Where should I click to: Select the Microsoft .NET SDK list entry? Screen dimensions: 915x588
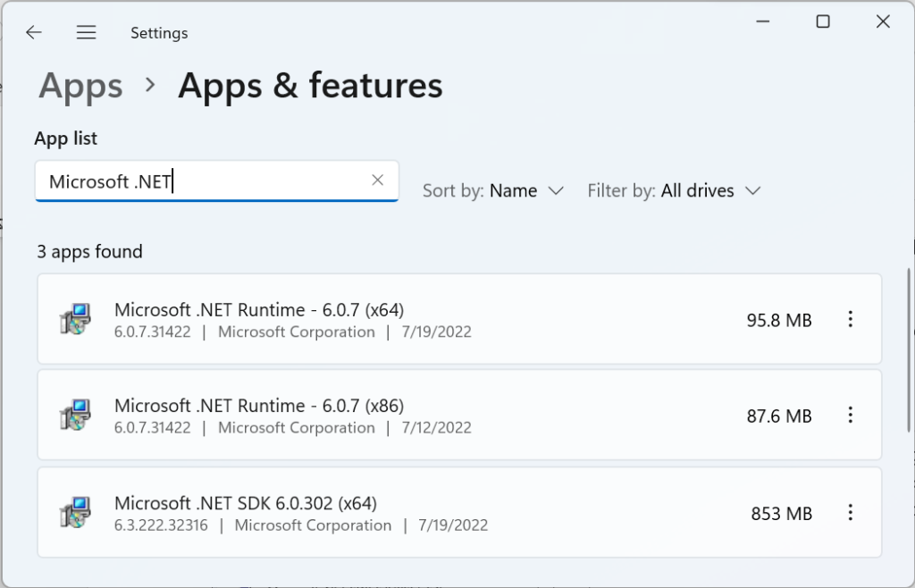click(x=402, y=512)
